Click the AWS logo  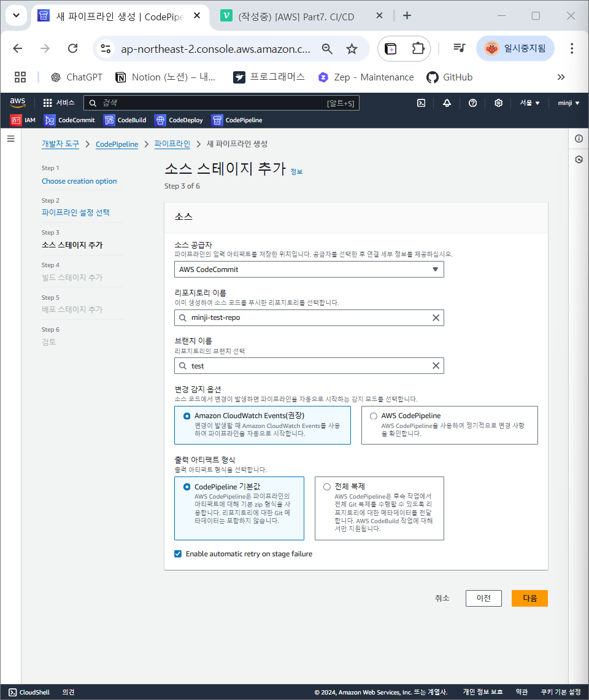point(18,102)
